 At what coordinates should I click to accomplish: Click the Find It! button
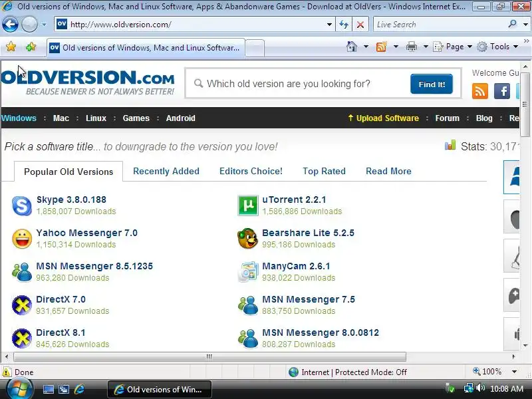432,84
